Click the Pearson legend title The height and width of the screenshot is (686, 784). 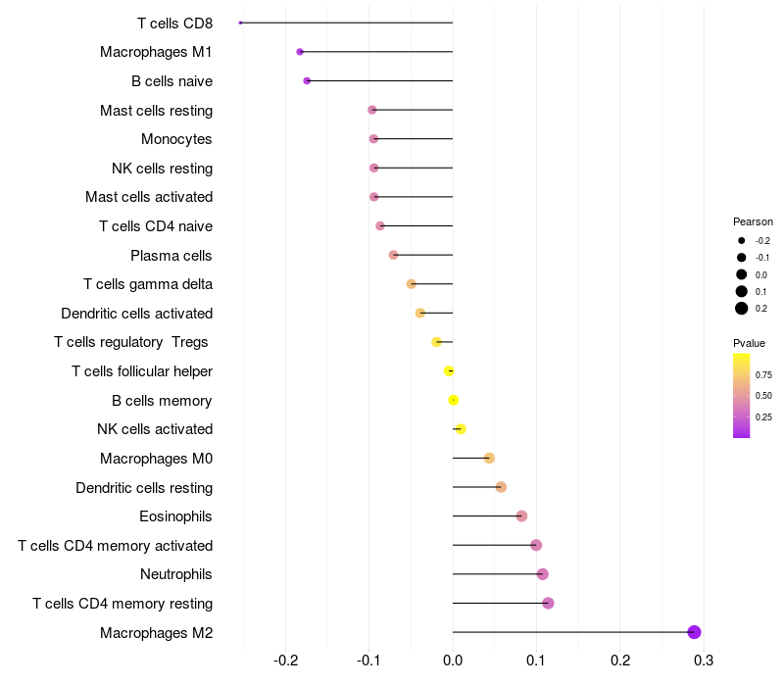click(753, 221)
